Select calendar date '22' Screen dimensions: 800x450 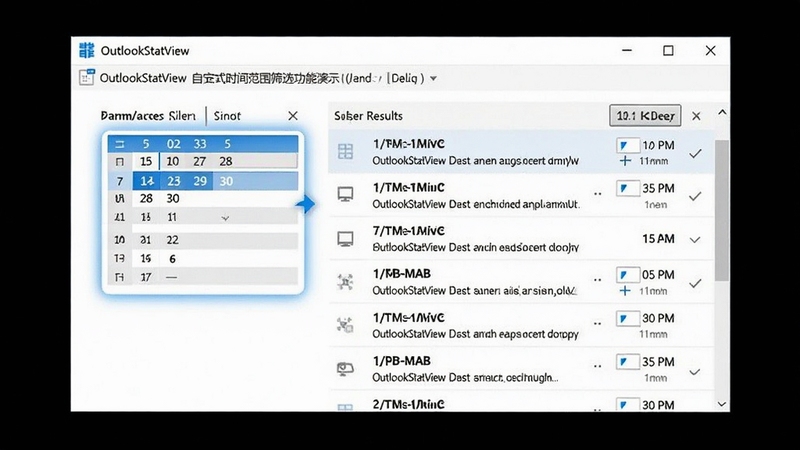click(172, 240)
